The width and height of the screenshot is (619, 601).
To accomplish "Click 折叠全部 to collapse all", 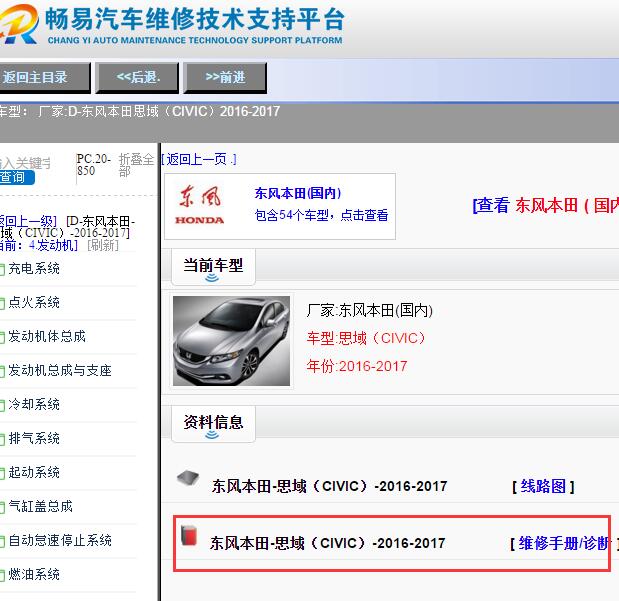I will pyautogui.click(x=136, y=165).
